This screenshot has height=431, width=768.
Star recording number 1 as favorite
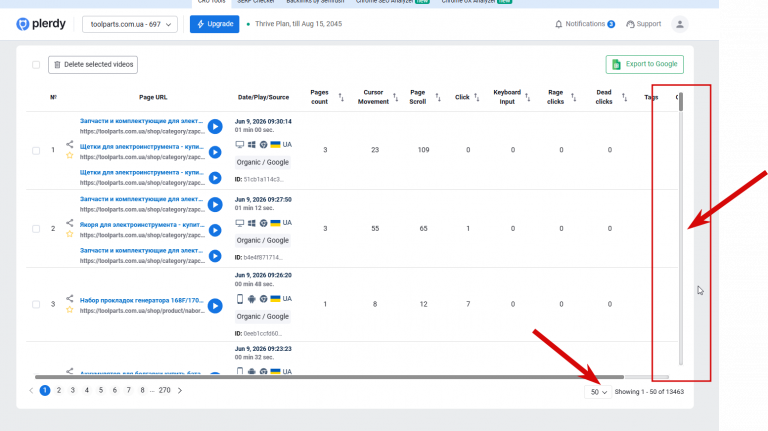[x=70, y=155]
